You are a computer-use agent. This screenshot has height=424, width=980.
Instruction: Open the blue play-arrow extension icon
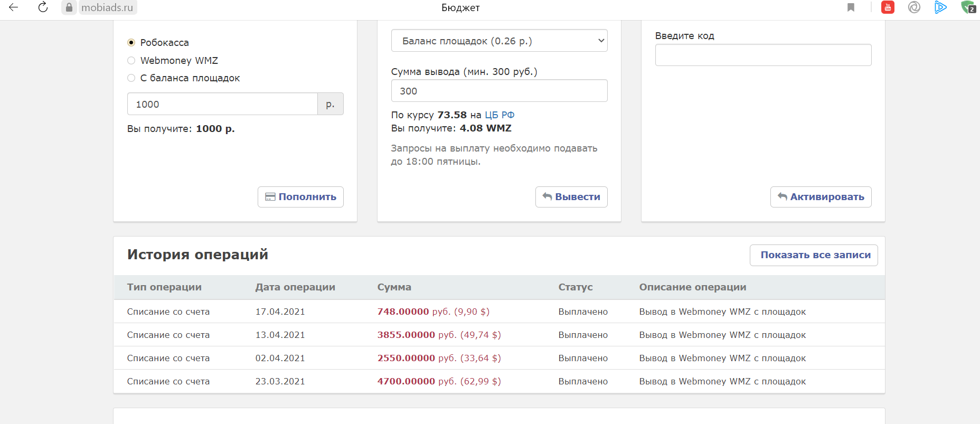(940, 7)
